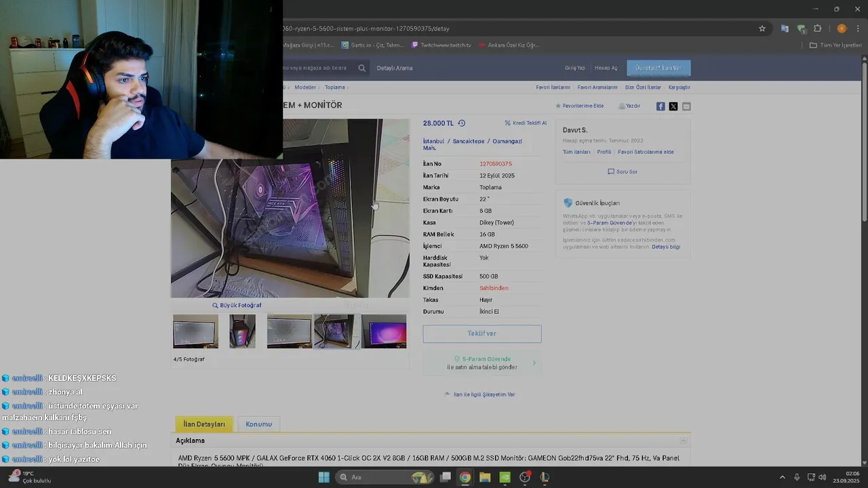Open the orange Chrome profile avatar
Viewport: 868px width, 488px height.
click(x=842, y=28)
